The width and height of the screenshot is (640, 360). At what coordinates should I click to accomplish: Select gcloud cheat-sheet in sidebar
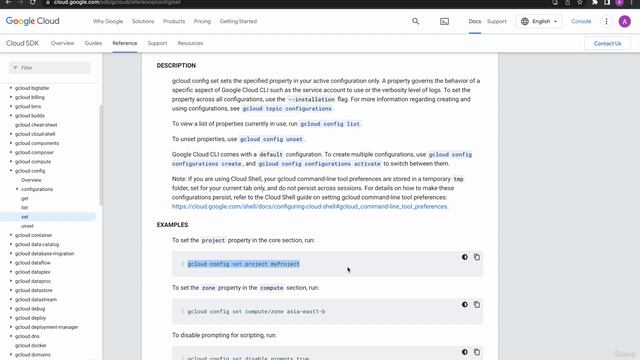(36, 125)
